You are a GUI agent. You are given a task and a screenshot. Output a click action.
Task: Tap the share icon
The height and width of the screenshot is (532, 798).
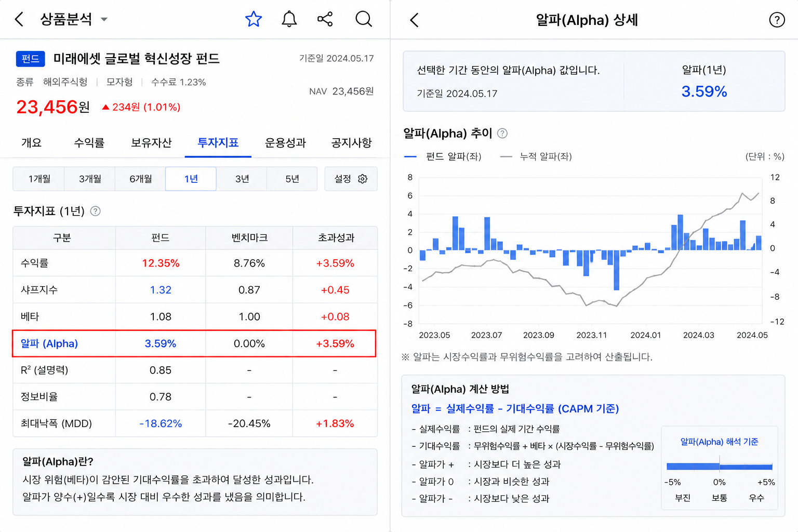(325, 19)
